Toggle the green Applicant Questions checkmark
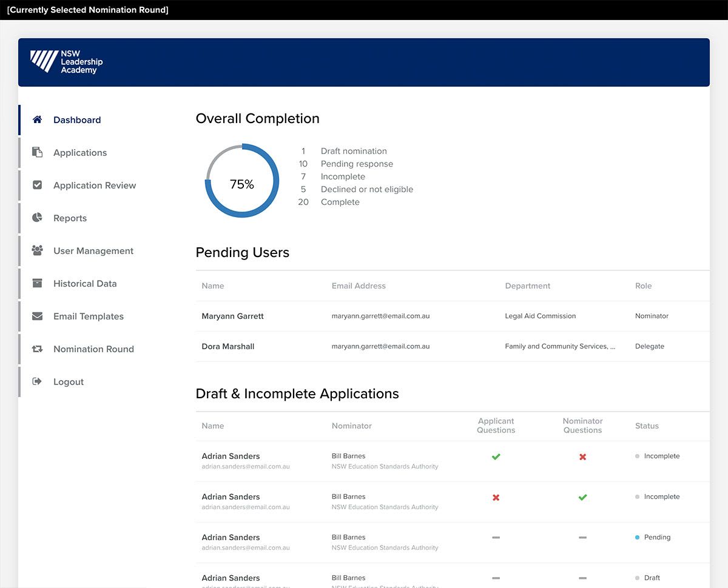Image resolution: width=728 pixels, height=588 pixels. click(x=496, y=456)
